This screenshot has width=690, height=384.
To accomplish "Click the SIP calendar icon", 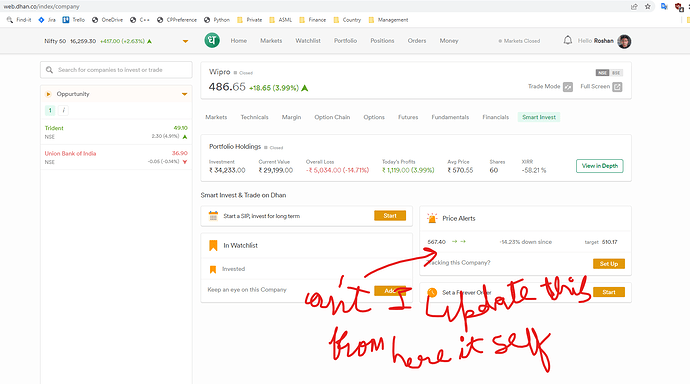I will [x=213, y=216].
